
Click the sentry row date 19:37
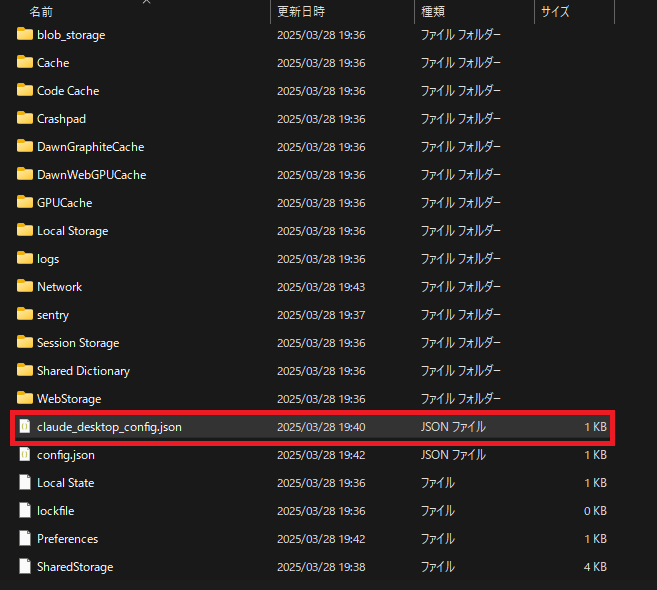321,315
